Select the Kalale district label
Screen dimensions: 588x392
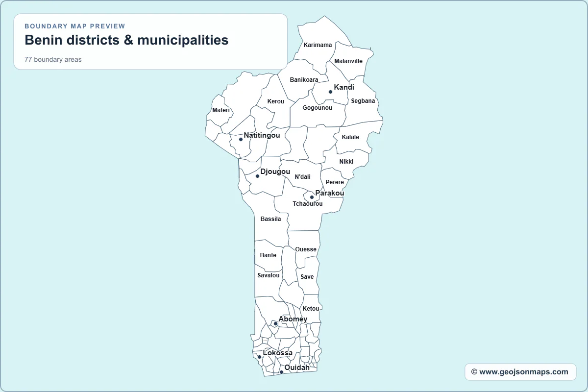(x=350, y=137)
